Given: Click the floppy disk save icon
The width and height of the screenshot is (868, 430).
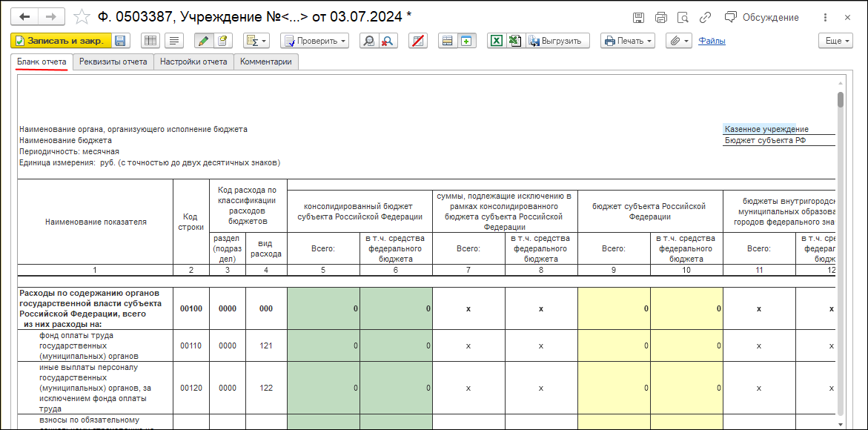Looking at the screenshot, I should click(x=120, y=41).
